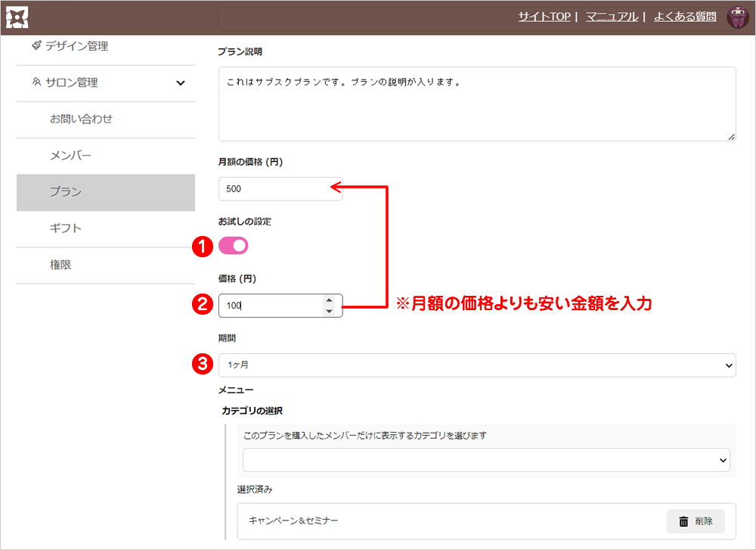Image resolution: width=756 pixels, height=550 pixels.
Task: Click the デザイン管理 brush icon
Action: pyautogui.click(x=36, y=46)
